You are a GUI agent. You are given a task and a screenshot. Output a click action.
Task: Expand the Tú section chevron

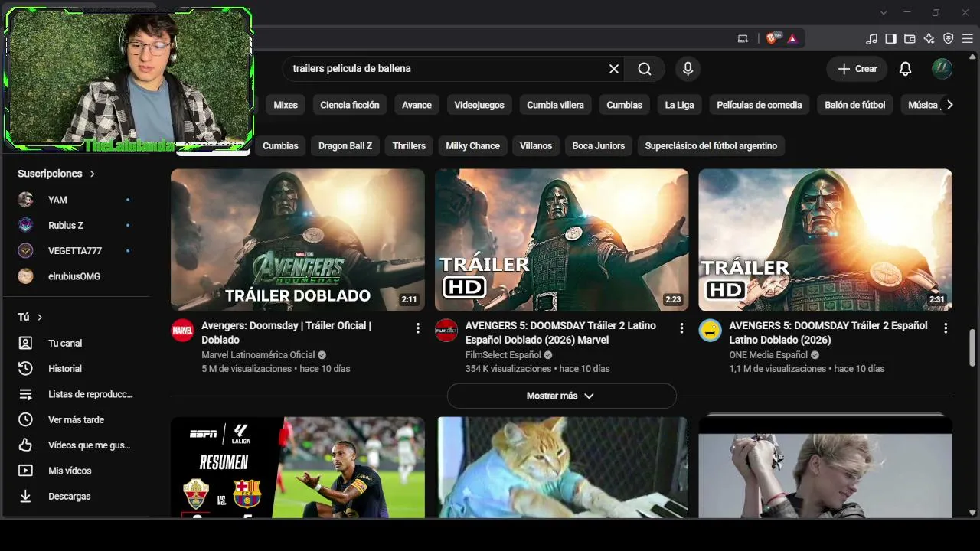coord(40,317)
